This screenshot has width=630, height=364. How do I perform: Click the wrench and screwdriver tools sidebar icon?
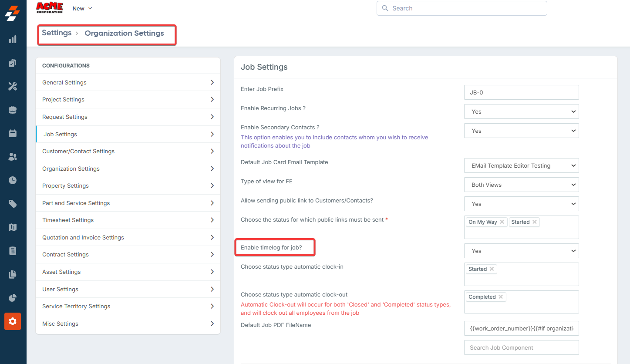13,86
